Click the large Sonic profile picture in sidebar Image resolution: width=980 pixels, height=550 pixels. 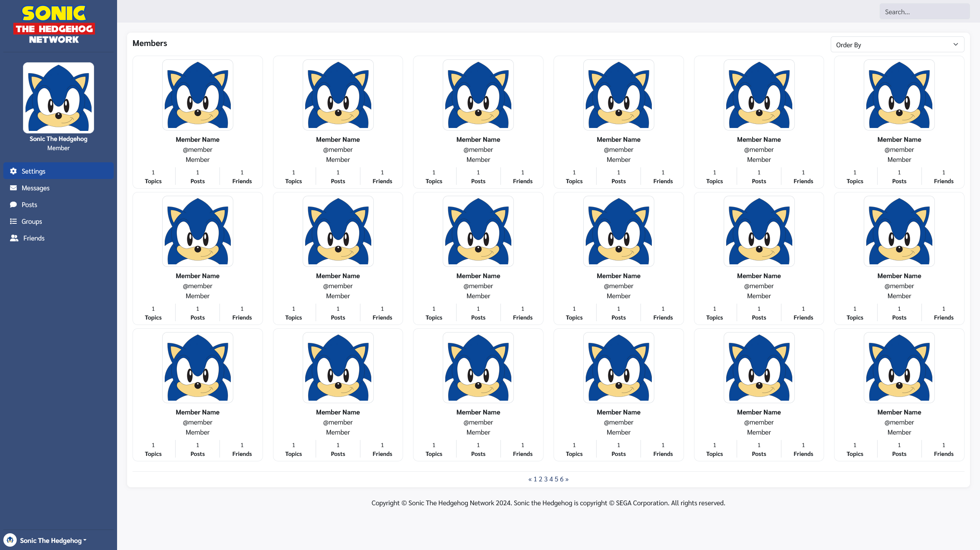tap(59, 98)
